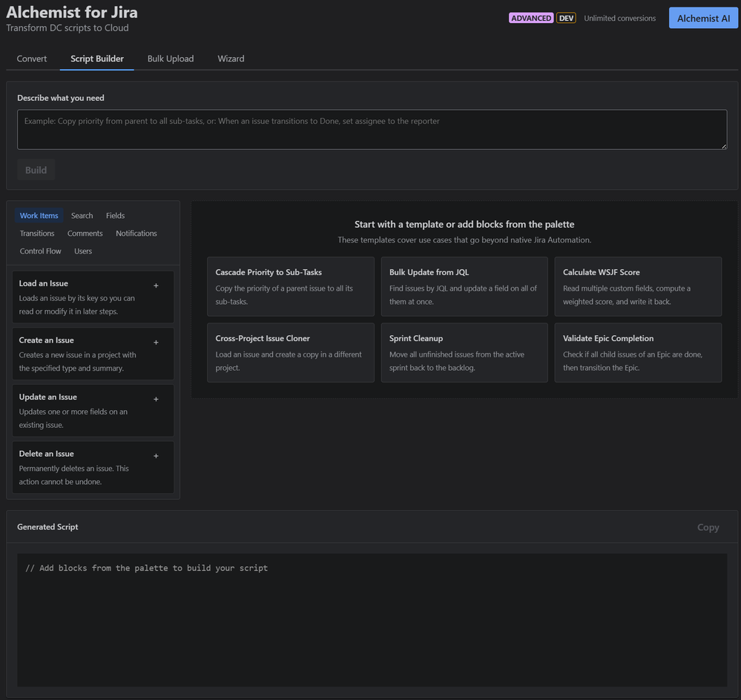Image resolution: width=741 pixels, height=700 pixels.
Task: Use the Validate Epic Completion template
Action: click(638, 353)
